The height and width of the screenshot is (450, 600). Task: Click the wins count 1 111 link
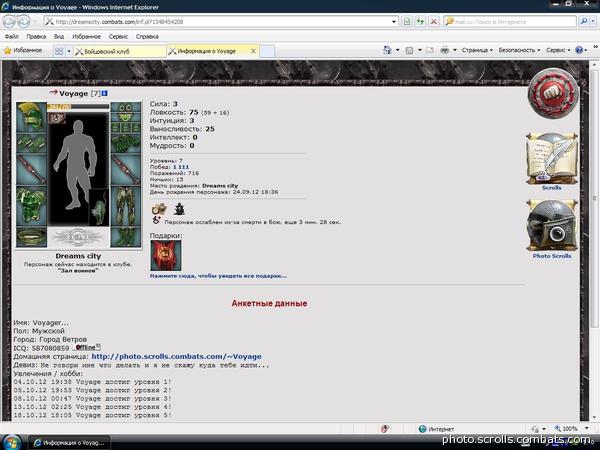click(181, 167)
